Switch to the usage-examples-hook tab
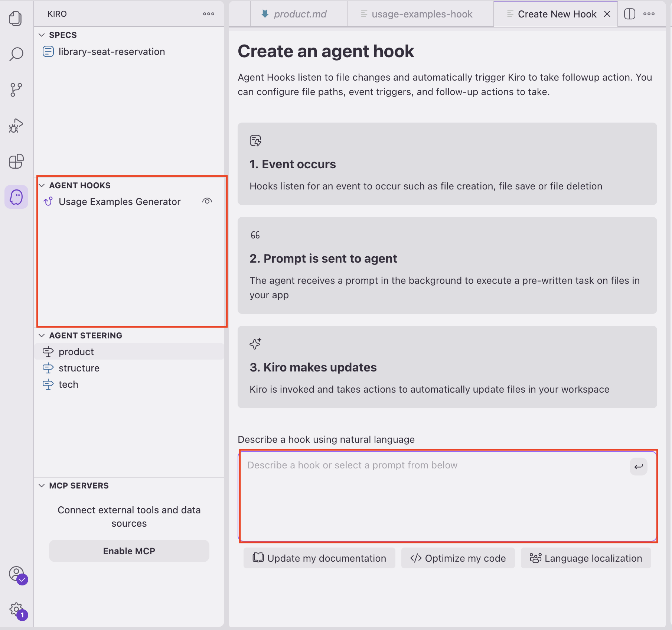The width and height of the screenshot is (672, 630). [x=421, y=14]
